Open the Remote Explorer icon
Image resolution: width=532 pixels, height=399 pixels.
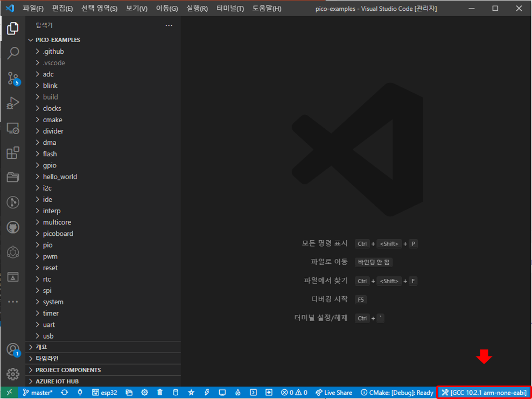(x=12, y=128)
